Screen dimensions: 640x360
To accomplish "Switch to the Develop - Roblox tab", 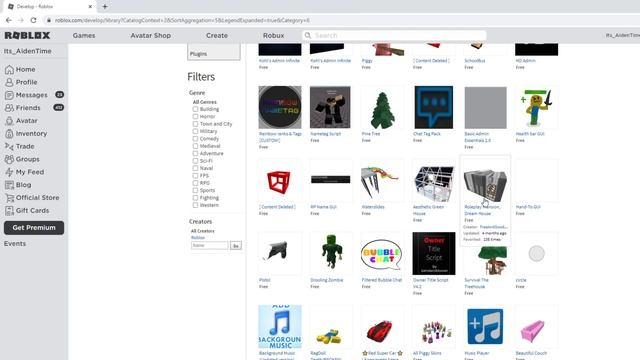I will [x=49, y=7].
